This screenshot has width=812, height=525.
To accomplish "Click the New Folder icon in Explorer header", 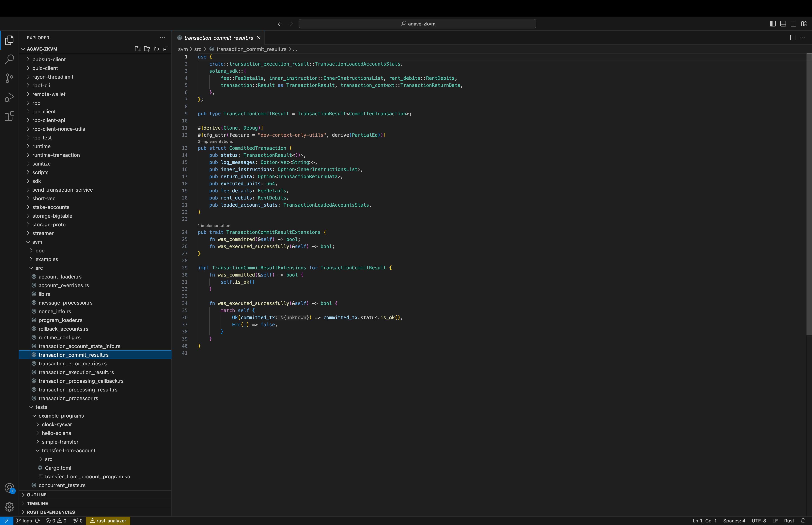I will 147,49.
